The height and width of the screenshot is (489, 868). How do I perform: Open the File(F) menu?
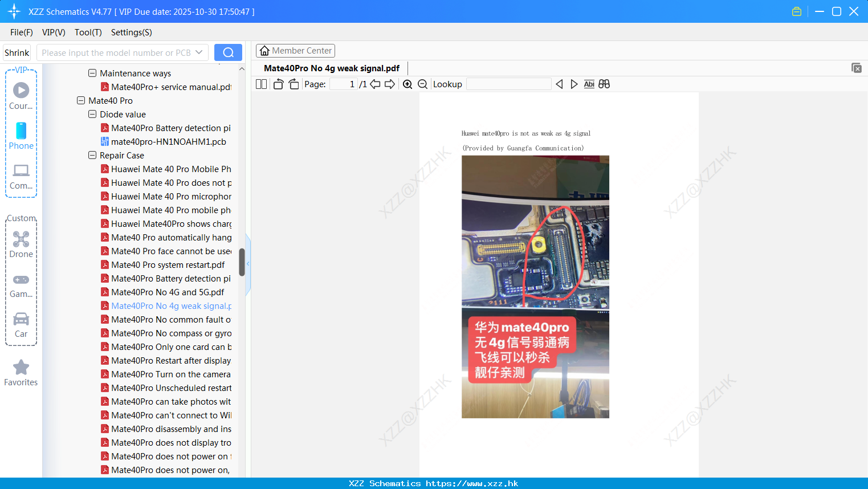coord(22,32)
